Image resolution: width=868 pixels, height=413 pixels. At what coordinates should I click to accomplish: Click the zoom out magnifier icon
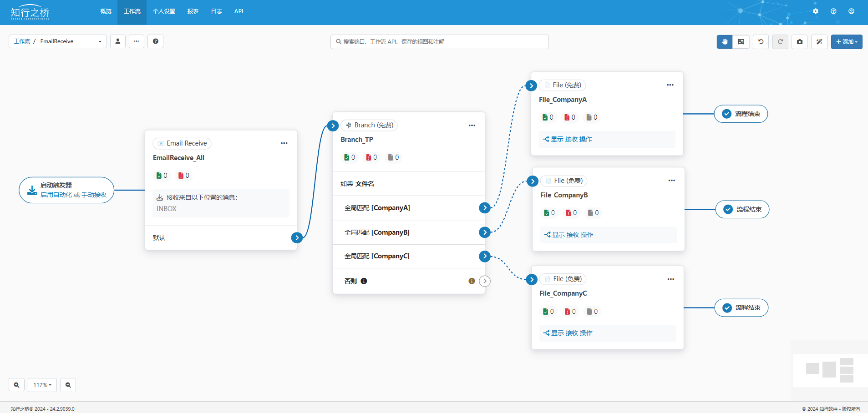tap(68, 385)
